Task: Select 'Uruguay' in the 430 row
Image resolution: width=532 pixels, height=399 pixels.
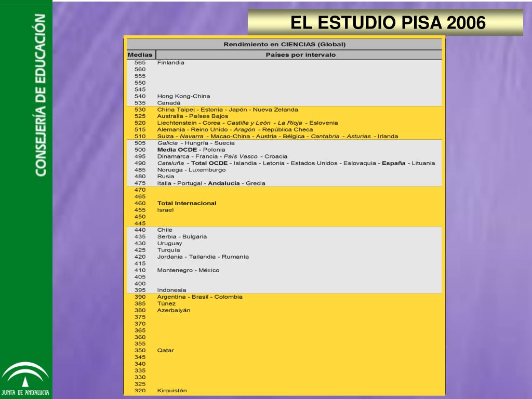Action: coord(170,244)
